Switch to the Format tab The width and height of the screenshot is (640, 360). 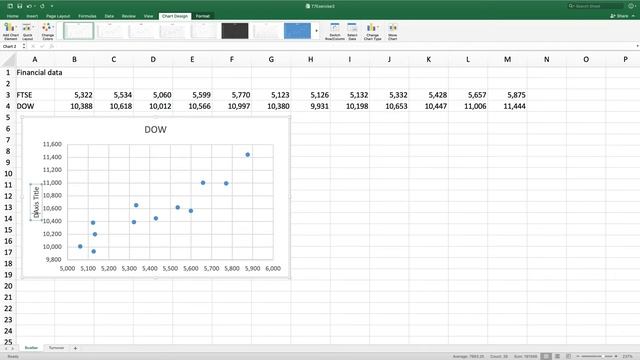click(203, 16)
